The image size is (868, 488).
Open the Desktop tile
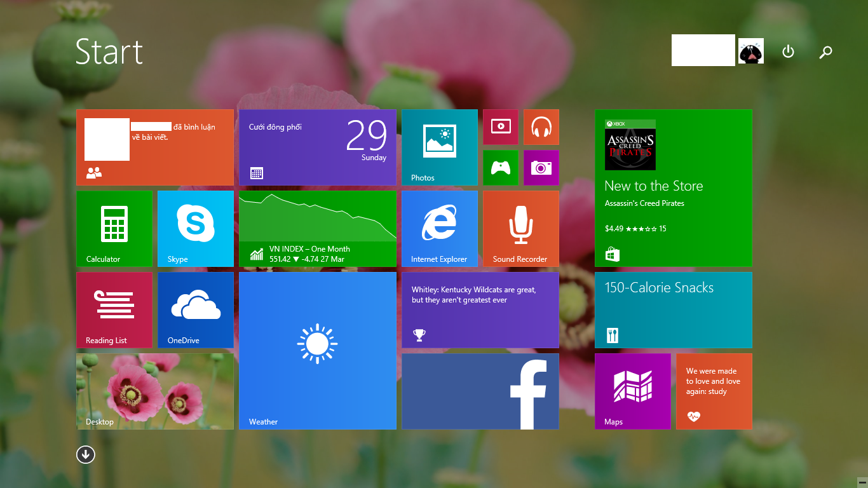[x=155, y=391]
